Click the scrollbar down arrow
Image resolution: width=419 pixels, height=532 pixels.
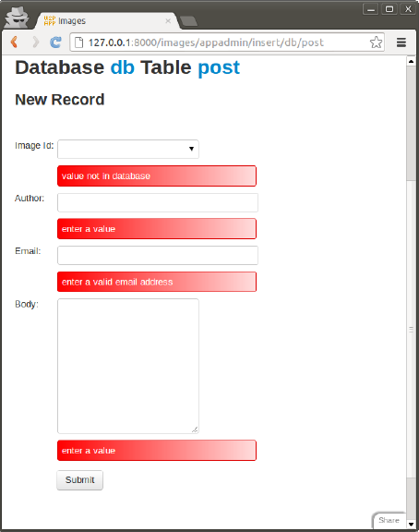[411, 525]
